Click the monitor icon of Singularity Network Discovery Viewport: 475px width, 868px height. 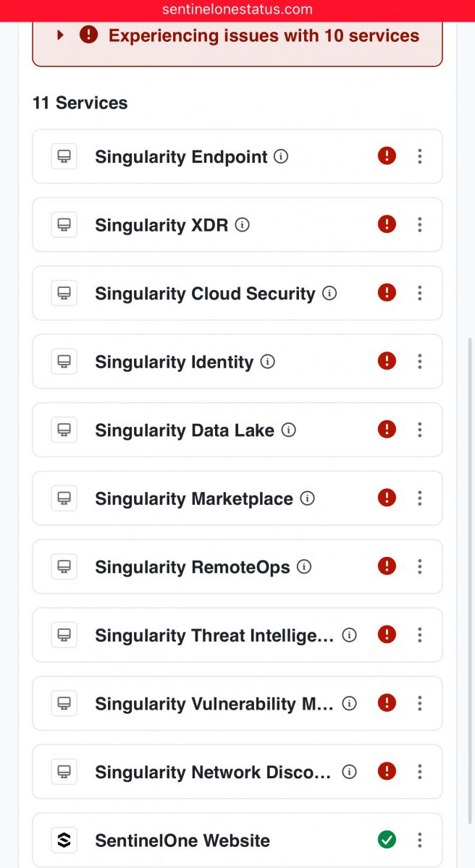[x=64, y=772]
